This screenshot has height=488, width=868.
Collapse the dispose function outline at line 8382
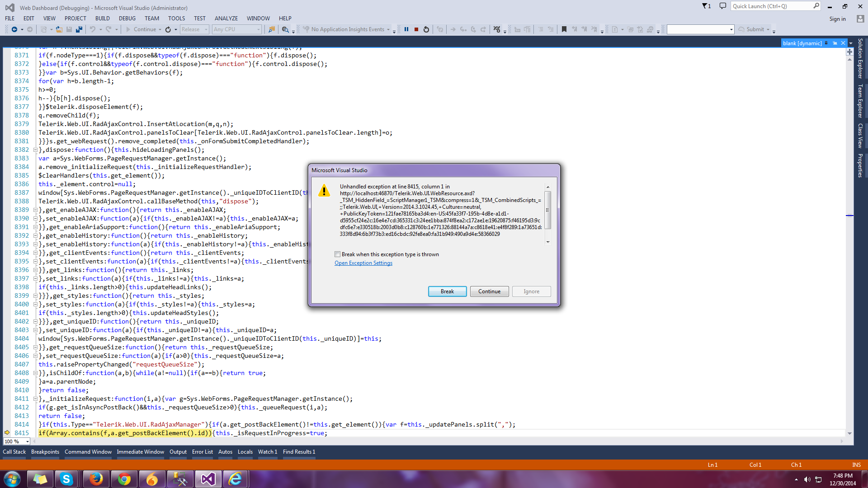tap(35, 150)
